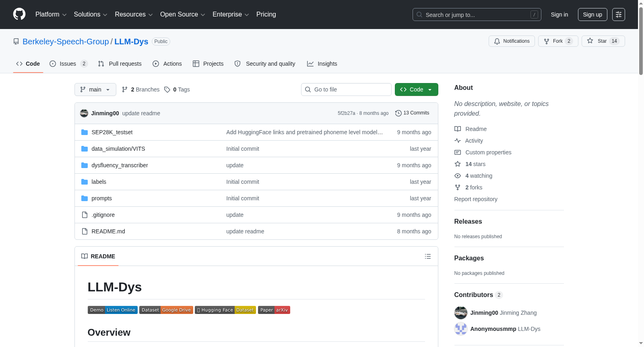The width and height of the screenshot is (644, 347).
Task: Click the Hugging Face Dataset badge
Action: (225, 310)
